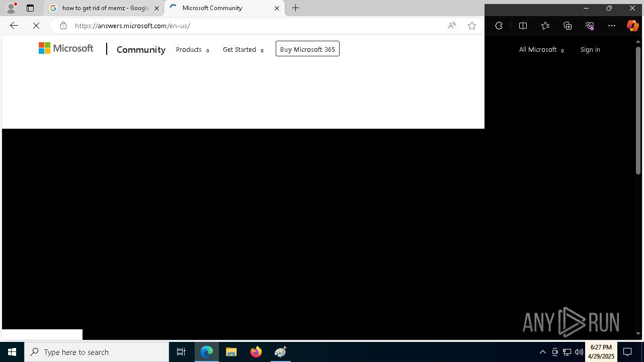The width and height of the screenshot is (644, 362).
Task: Focus the address bar URL field
Action: [x=257, y=26]
